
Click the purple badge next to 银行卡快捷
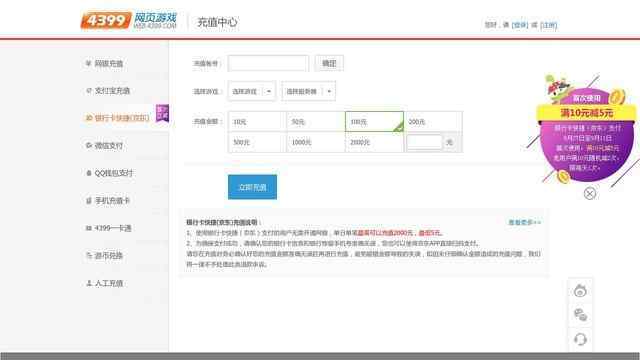[x=162, y=113]
